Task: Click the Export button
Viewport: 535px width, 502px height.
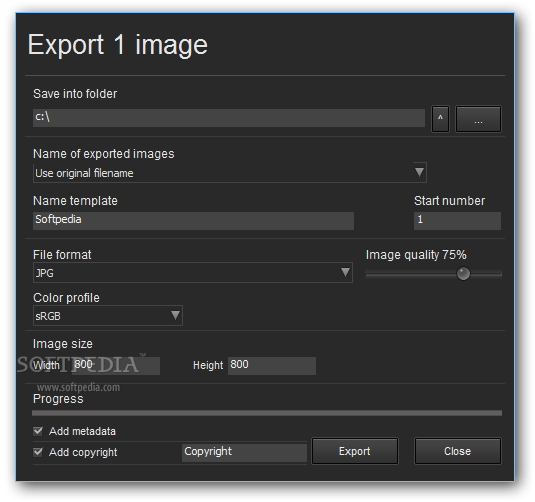Action: coord(355,451)
